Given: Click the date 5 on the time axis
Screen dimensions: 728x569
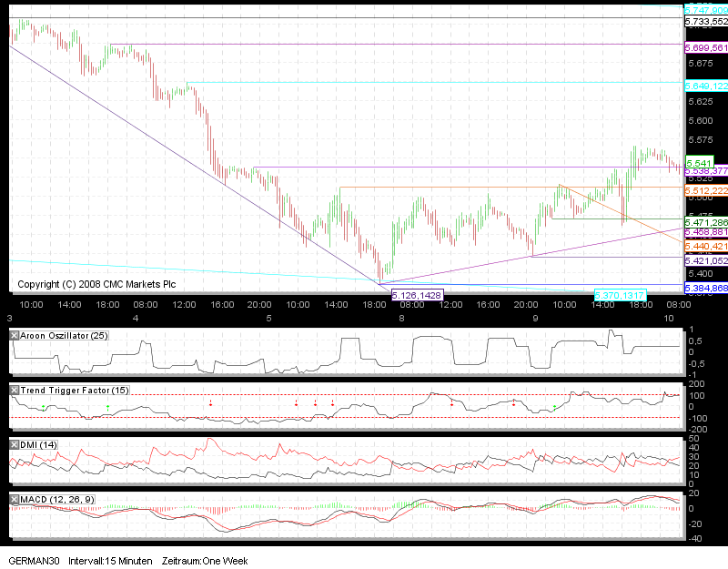Looking at the screenshot, I should [x=268, y=318].
